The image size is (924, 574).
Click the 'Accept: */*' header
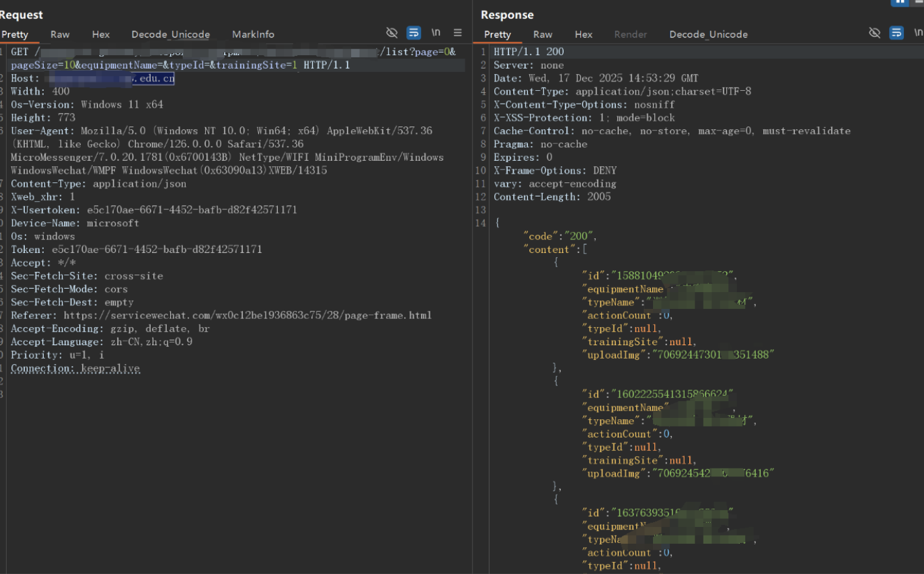pos(43,263)
